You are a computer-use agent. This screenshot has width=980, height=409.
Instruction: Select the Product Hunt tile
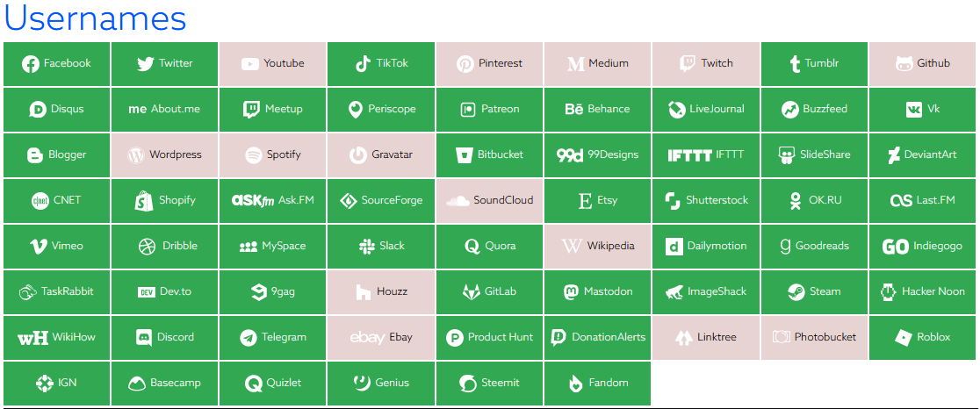pos(490,338)
